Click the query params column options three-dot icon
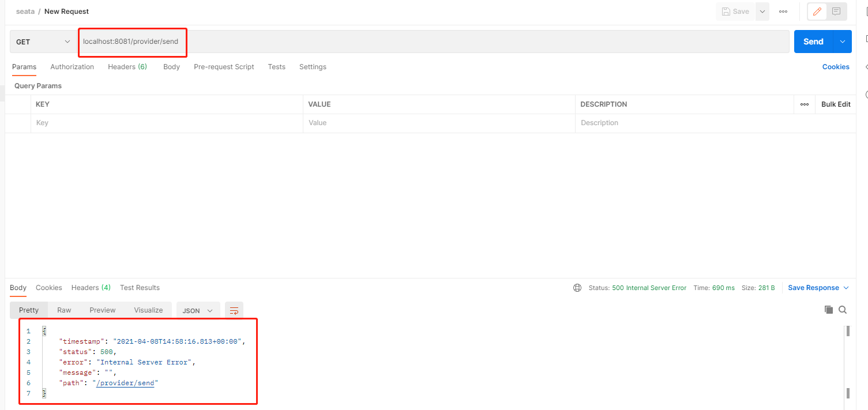The height and width of the screenshot is (410, 868). pyautogui.click(x=804, y=104)
